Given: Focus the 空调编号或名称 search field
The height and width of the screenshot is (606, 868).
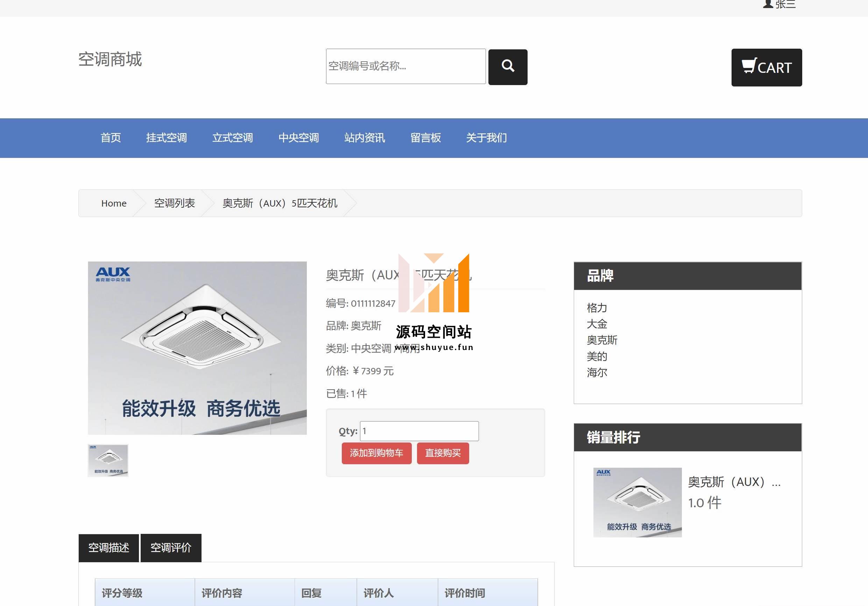Looking at the screenshot, I should 405,66.
